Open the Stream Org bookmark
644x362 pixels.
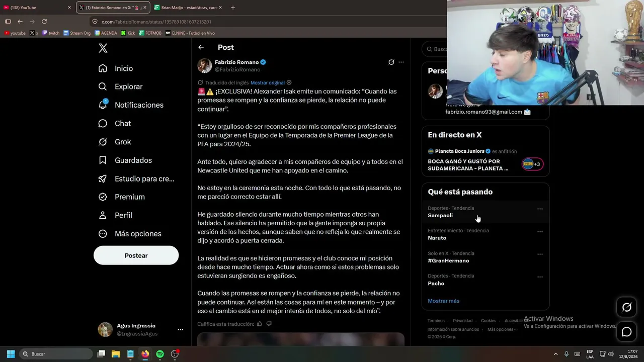click(x=77, y=33)
